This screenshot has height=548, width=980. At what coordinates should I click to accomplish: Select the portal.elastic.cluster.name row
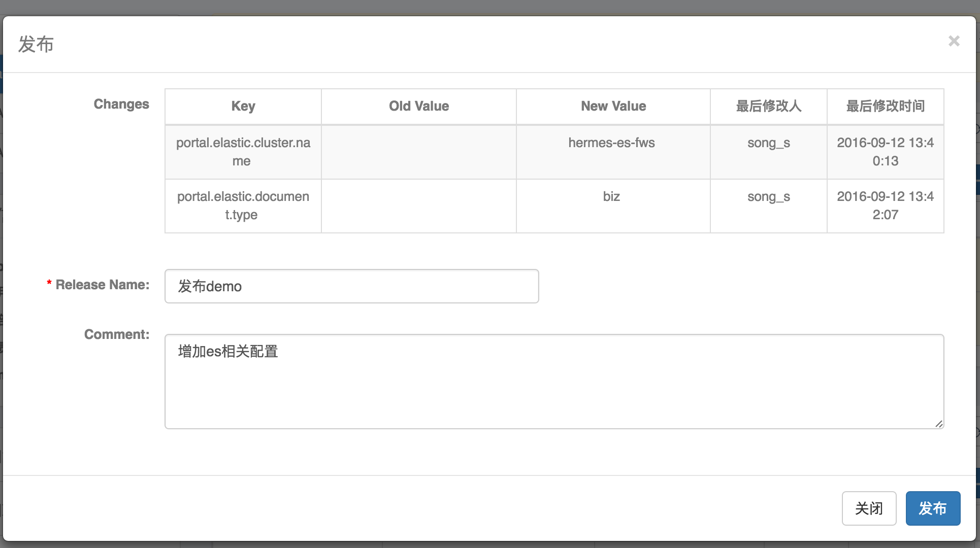point(243,152)
